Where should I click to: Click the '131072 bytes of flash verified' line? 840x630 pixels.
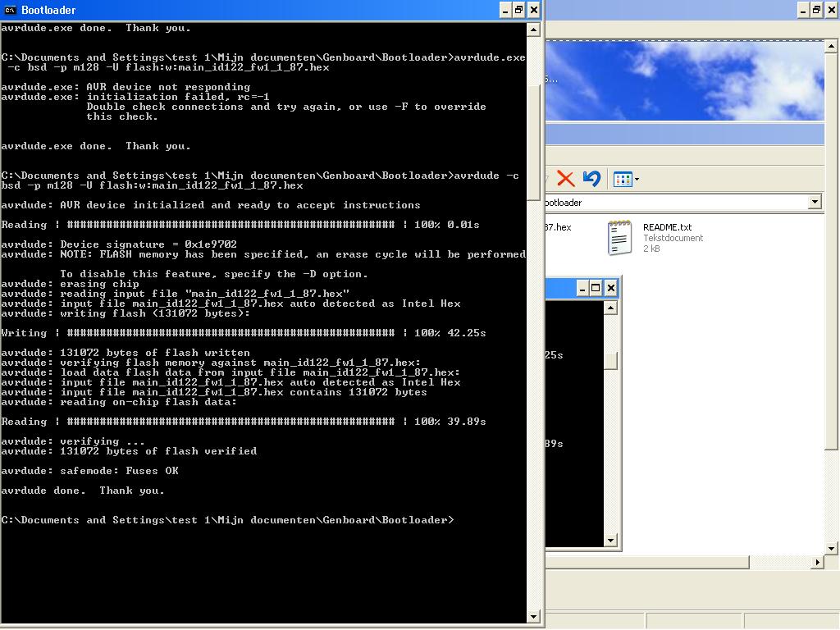pyautogui.click(x=129, y=451)
